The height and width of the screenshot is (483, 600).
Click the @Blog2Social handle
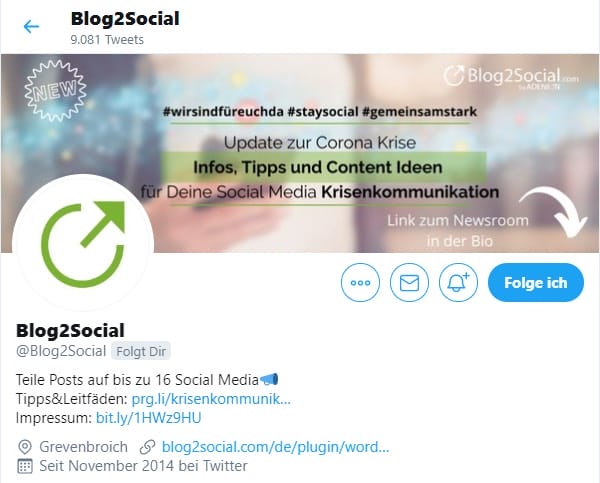coord(61,351)
